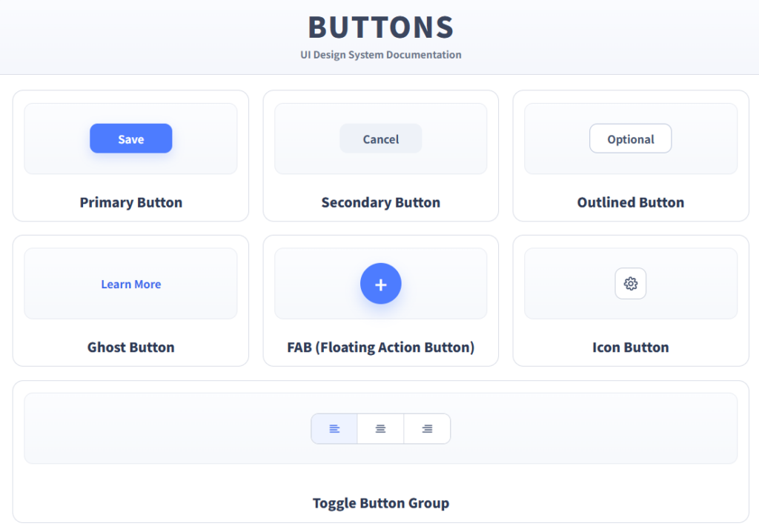This screenshot has height=532, width=759.
Task: Open the Learn More ghost link
Action: pyautogui.click(x=130, y=284)
